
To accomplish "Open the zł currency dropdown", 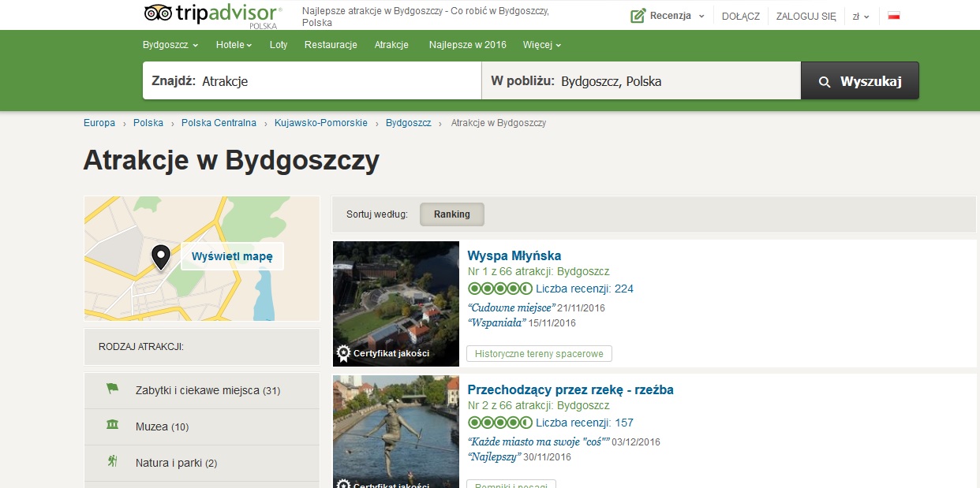I will click(861, 16).
